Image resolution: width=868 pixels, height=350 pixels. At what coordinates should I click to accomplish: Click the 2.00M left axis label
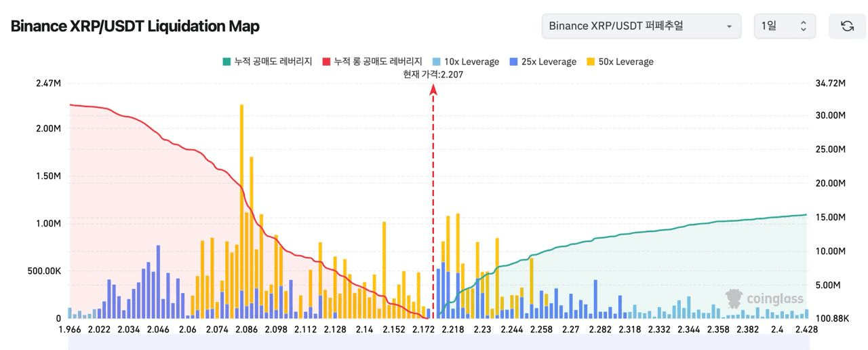[48, 129]
